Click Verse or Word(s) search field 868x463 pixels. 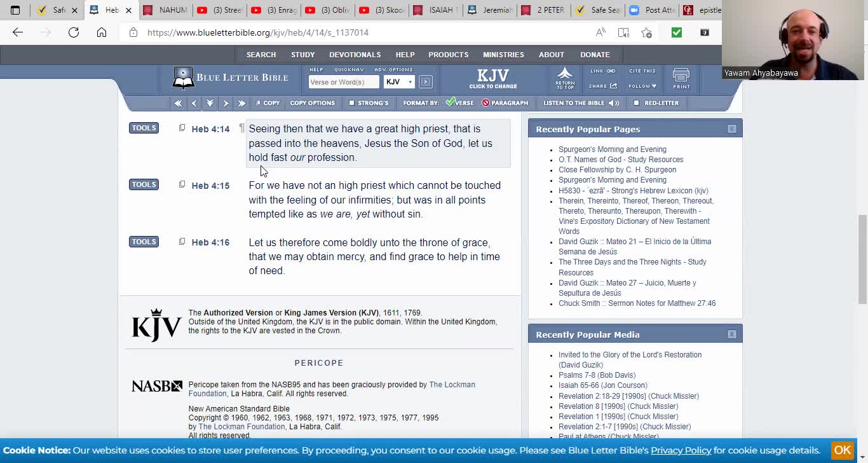[x=344, y=82]
